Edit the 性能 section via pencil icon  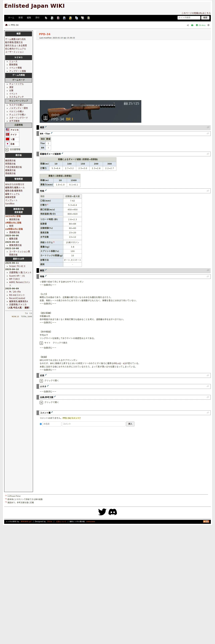click(46, 190)
